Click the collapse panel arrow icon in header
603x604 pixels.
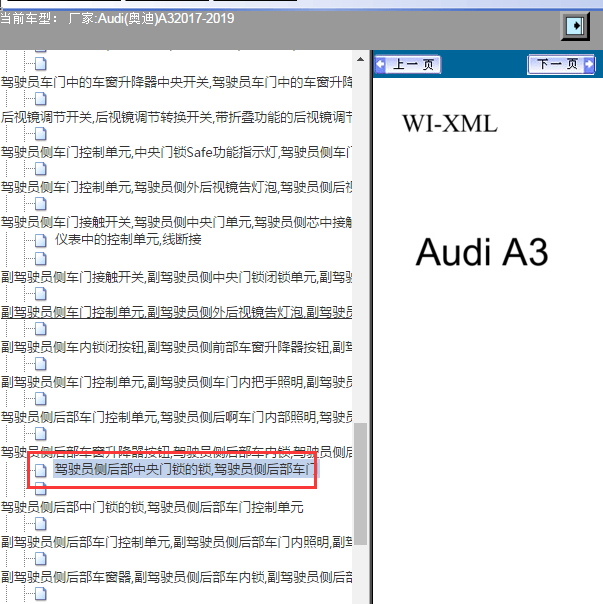coord(575,26)
